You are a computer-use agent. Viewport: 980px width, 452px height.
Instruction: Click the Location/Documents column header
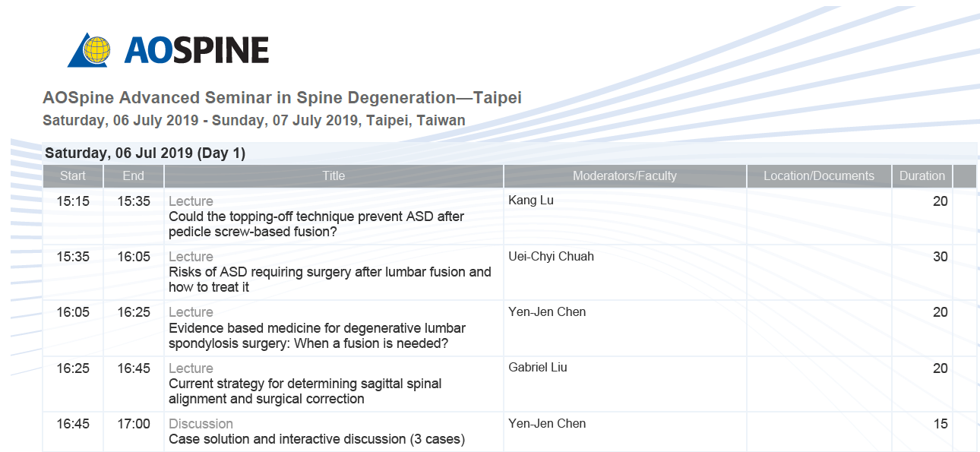tap(819, 176)
